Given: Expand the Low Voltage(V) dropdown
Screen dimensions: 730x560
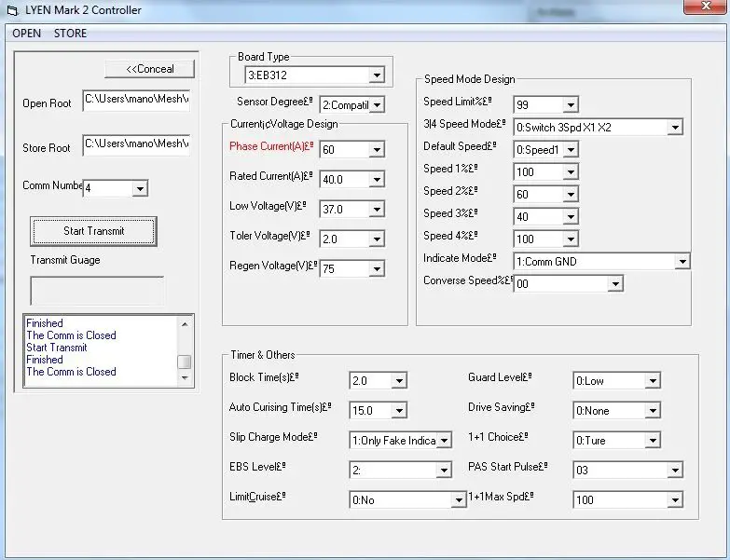Looking at the screenshot, I should [377, 210].
